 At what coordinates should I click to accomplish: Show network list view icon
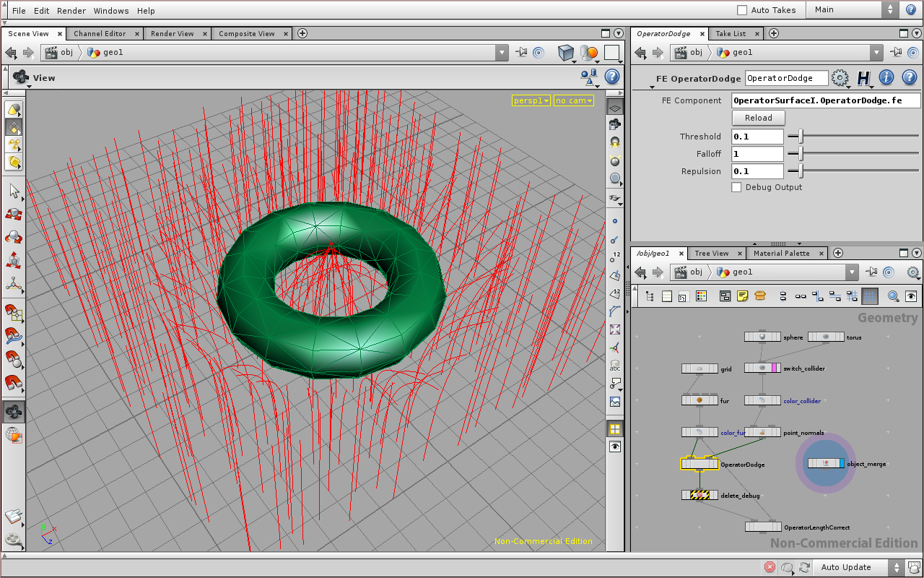666,296
